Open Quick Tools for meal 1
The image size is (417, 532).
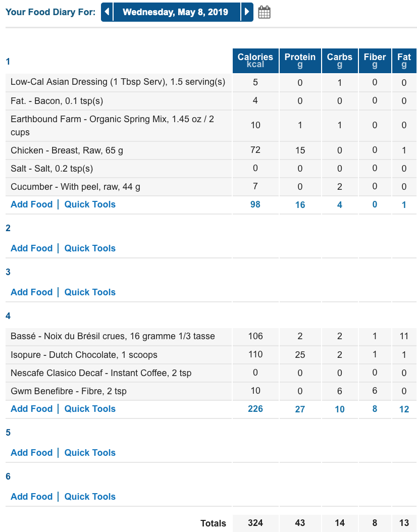pyautogui.click(x=90, y=204)
